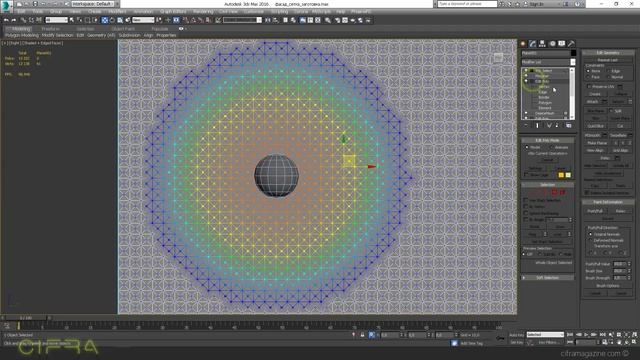Switch to the Motion command panel

coord(552,43)
